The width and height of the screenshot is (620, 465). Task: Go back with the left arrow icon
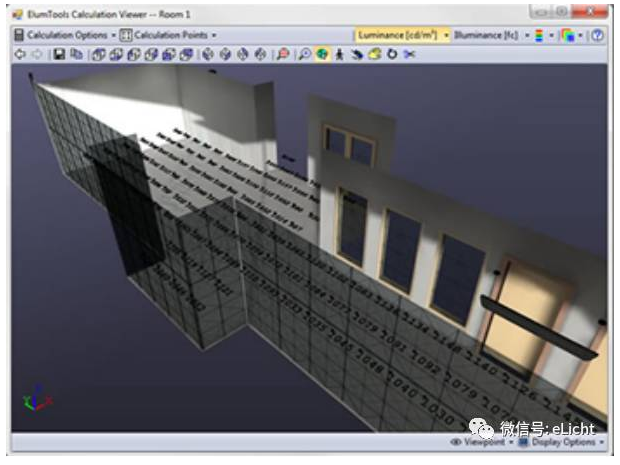point(20,54)
